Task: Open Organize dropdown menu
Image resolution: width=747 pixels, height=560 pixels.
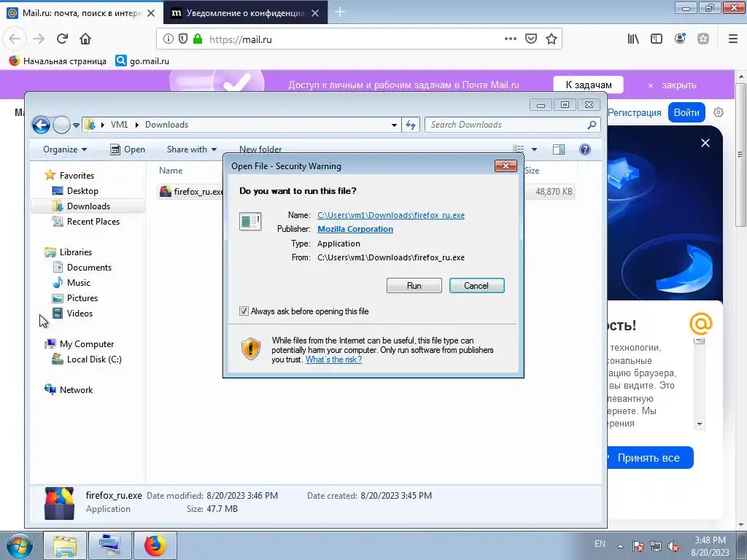Action: click(x=65, y=149)
